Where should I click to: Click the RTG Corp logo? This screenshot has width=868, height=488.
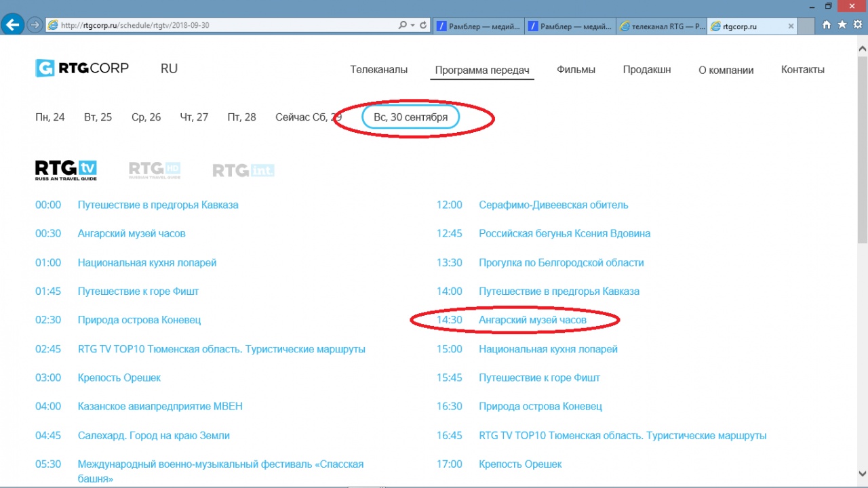coord(82,68)
